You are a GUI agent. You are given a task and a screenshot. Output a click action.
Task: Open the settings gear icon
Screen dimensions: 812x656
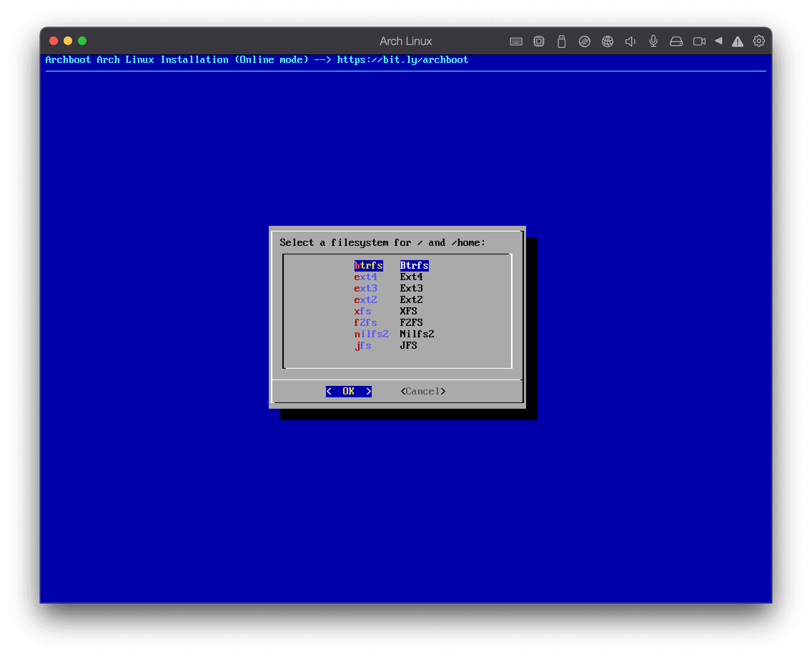click(759, 41)
